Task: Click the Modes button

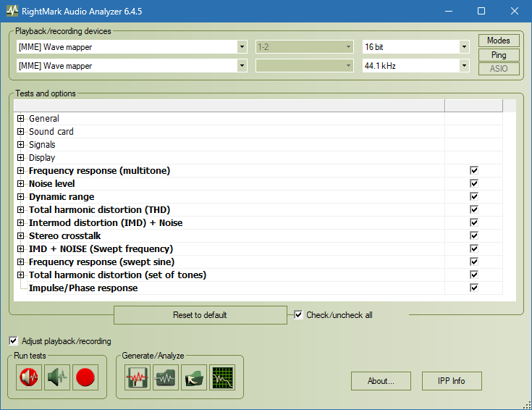Action: tap(499, 41)
